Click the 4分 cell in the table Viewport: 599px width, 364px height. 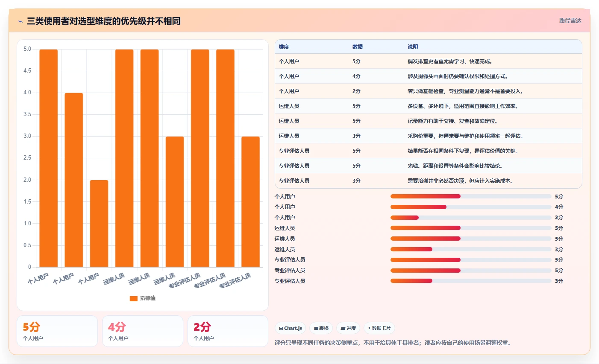[x=356, y=76]
